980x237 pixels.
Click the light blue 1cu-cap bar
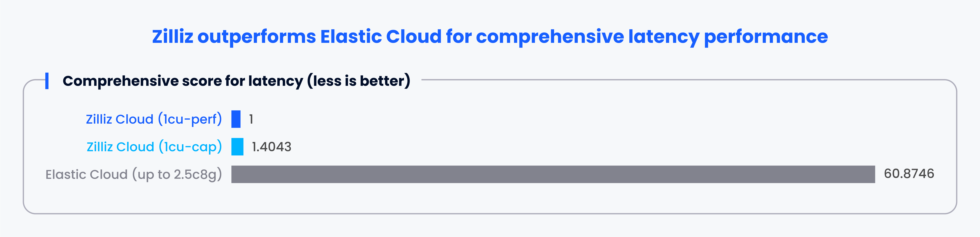coord(237,147)
